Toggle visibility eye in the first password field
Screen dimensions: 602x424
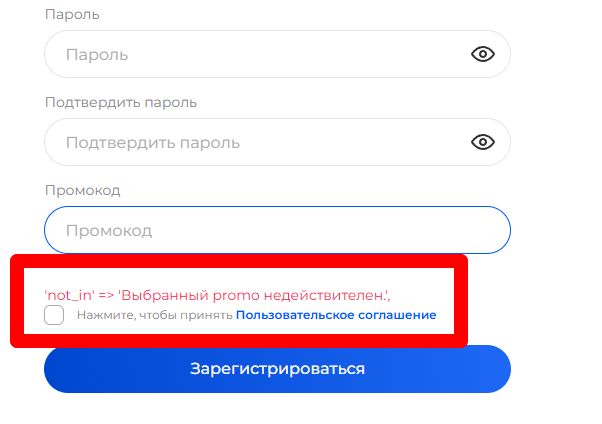click(483, 54)
